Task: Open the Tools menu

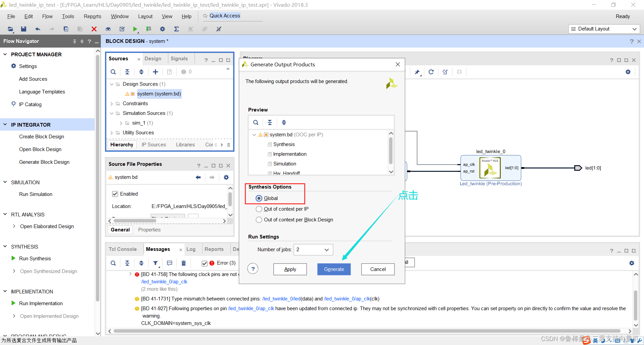Action: (68, 16)
